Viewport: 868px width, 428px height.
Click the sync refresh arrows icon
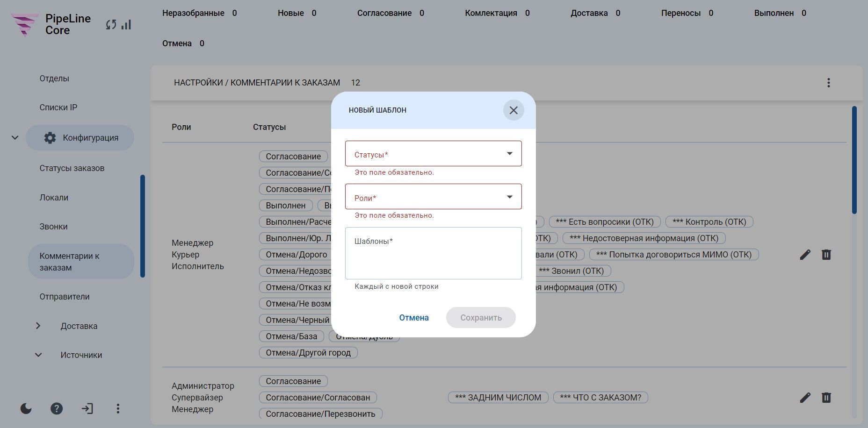point(111,24)
